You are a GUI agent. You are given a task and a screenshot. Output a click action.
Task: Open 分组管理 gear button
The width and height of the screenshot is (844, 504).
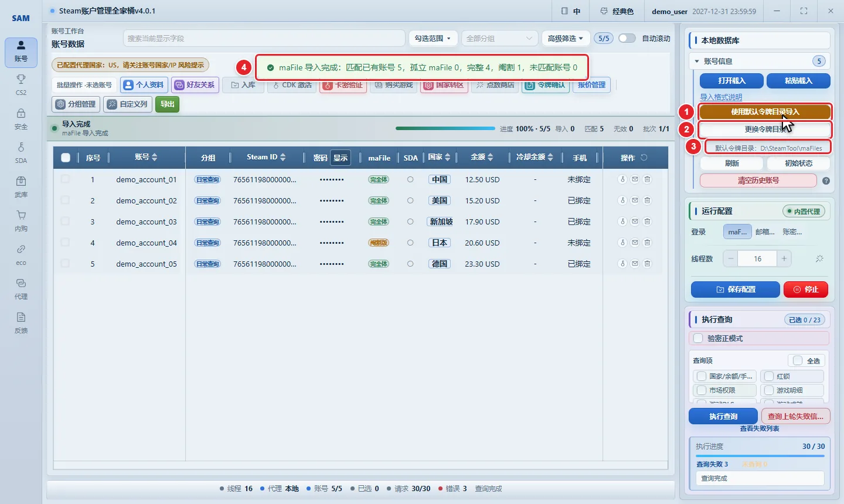pos(76,104)
